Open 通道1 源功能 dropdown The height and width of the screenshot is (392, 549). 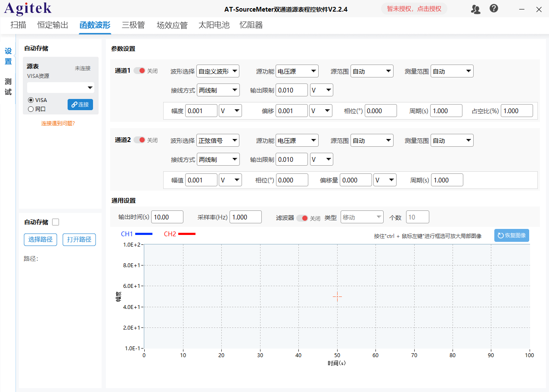(297, 71)
